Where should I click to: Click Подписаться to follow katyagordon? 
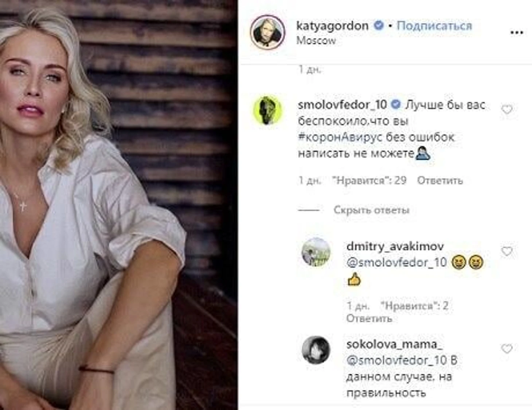coord(434,26)
